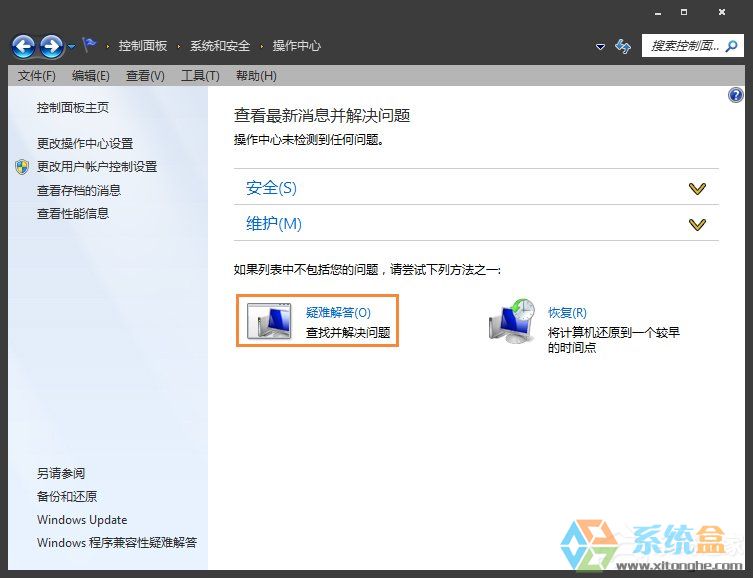
Task: Open Windows Update link
Action: [x=82, y=520]
